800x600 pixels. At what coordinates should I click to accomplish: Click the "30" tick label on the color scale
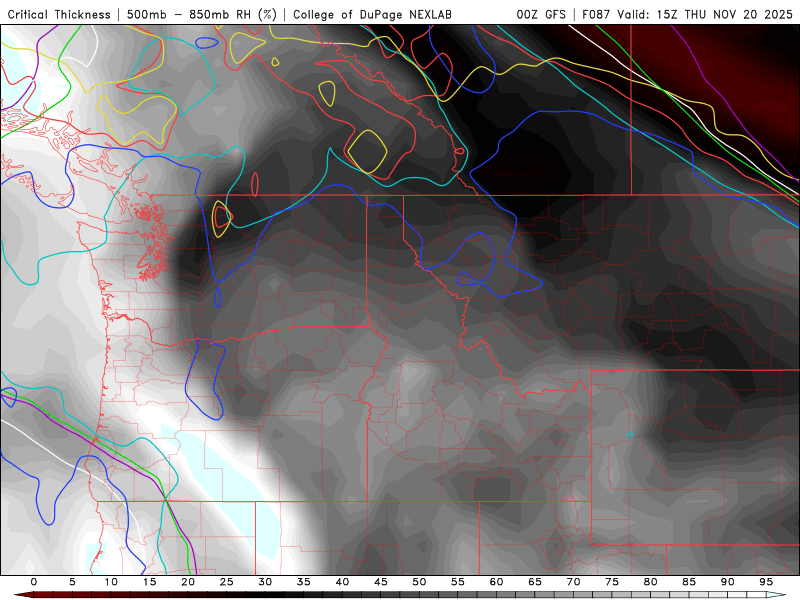click(265, 582)
